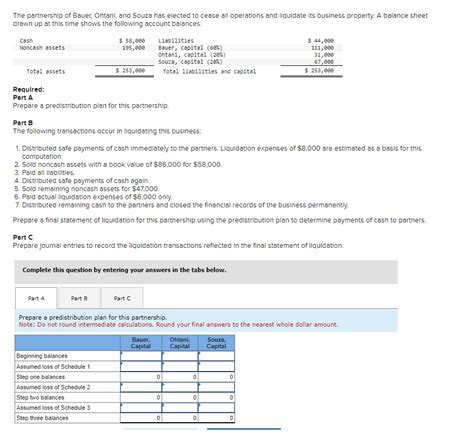Click the 'Souza, capital (20%)' line

(x=190, y=62)
